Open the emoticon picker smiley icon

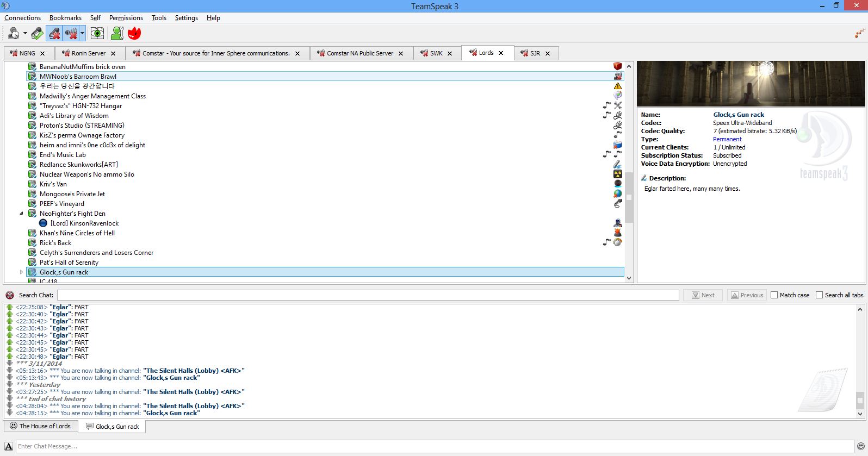pos(860,446)
